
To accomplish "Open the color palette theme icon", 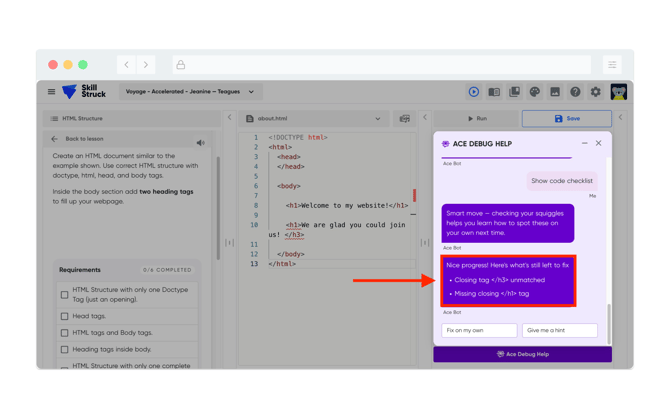I will tap(535, 92).
